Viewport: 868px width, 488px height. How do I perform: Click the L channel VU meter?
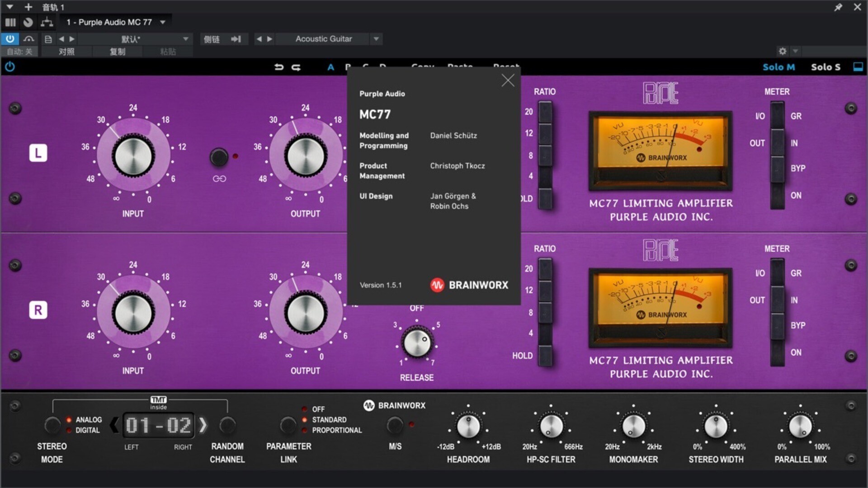pos(660,151)
